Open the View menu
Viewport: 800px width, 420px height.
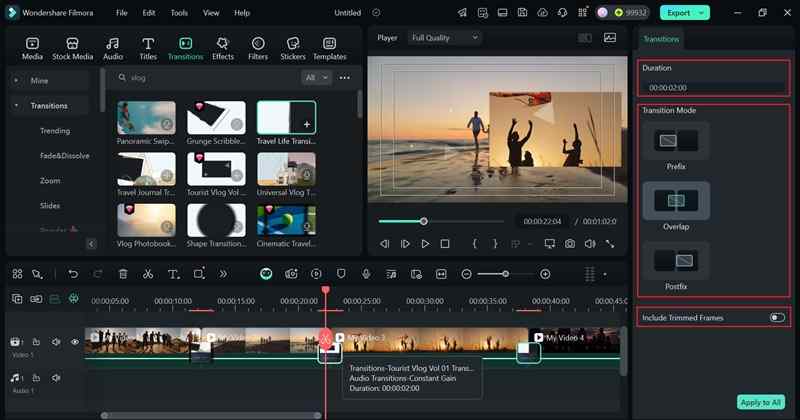(x=211, y=13)
